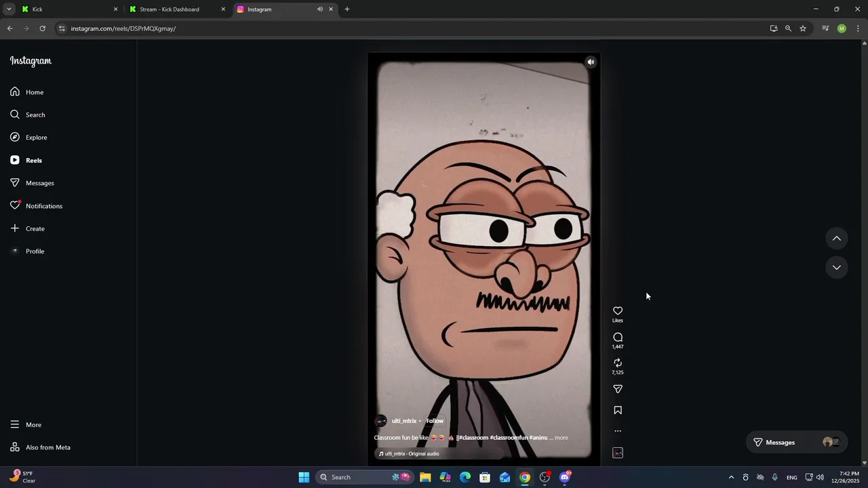Image resolution: width=868 pixels, height=488 pixels.
Task: Expand caption with more link
Action: (x=561, y=438)
